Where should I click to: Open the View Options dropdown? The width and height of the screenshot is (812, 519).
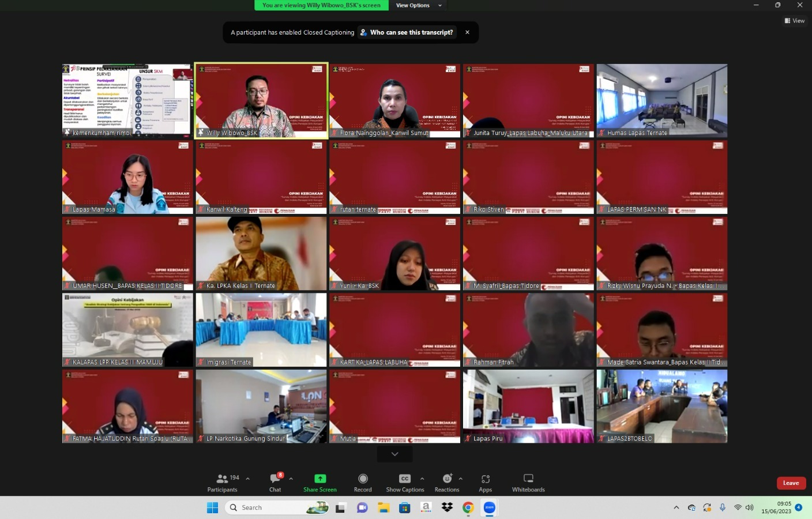click(419, 5)
